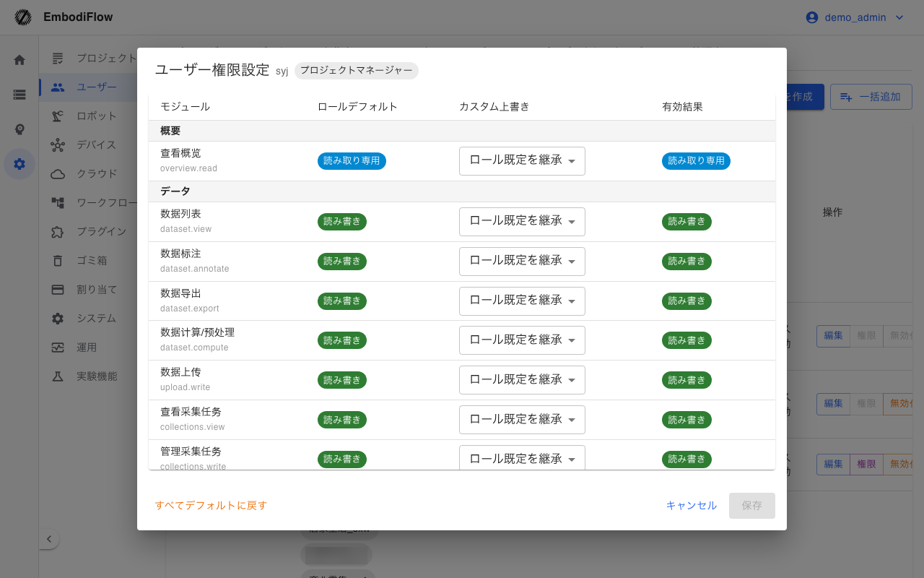Go to デバイス menu item
This screenshot has width=924, height=578.
[x=88, y=144]
